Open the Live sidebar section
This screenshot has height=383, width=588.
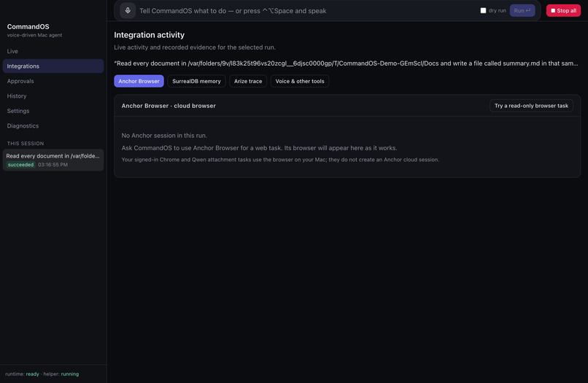tap(53, 51)
